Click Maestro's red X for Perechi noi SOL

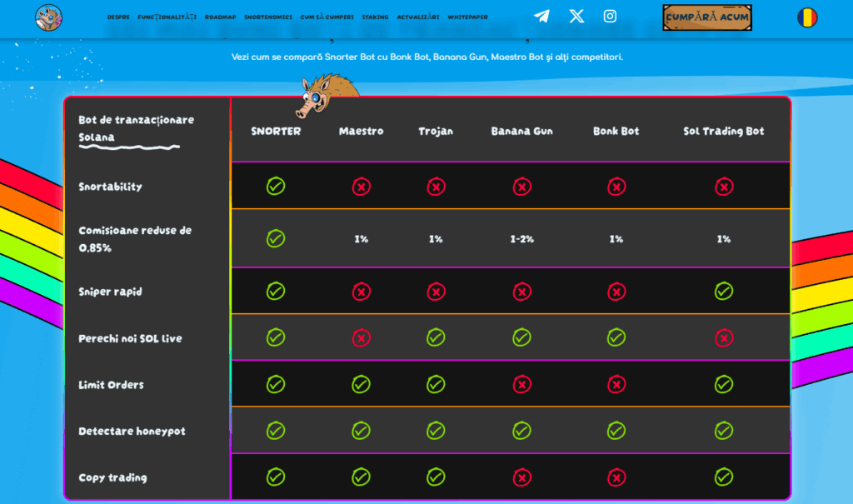click(362, 338)
